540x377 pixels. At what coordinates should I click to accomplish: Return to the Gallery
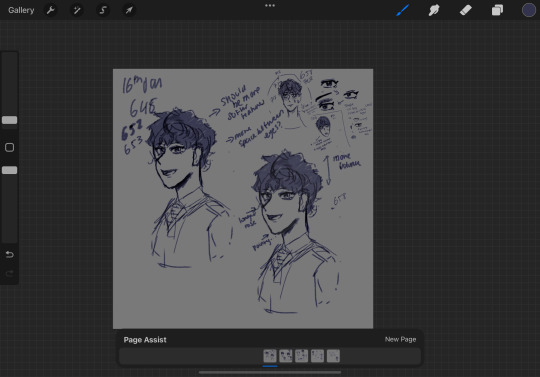pos(21,10)
